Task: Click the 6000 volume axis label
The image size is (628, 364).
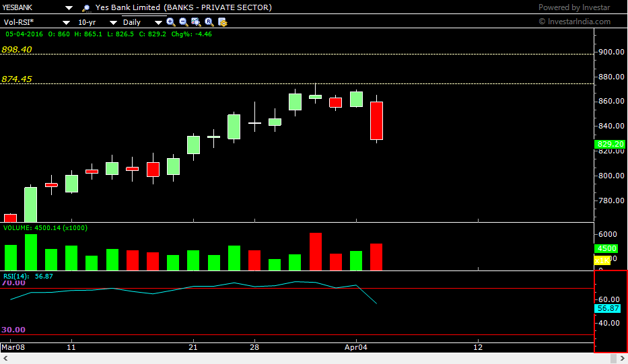Action: click(x=608, y=234)
